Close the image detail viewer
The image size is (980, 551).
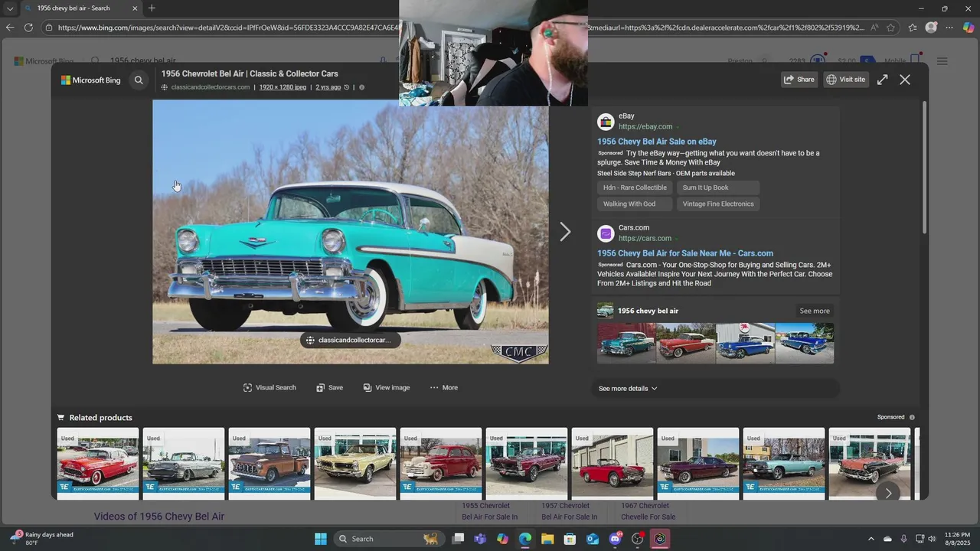[x=905, y=80]
